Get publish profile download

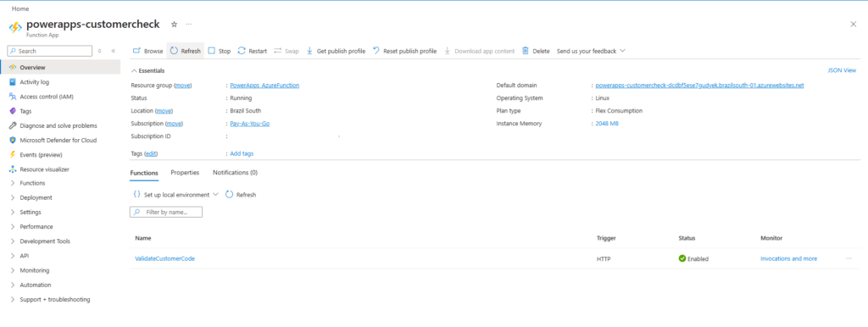[x=336, y=51]
